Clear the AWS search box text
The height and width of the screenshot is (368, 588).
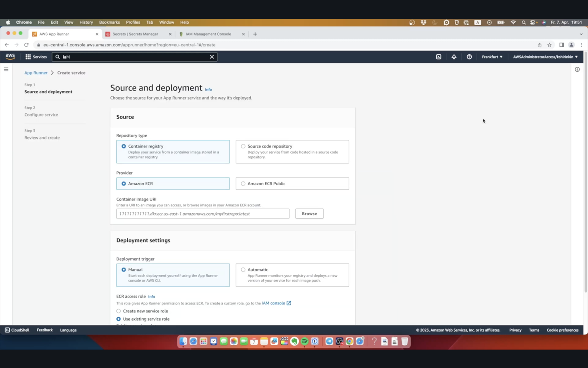212,57
